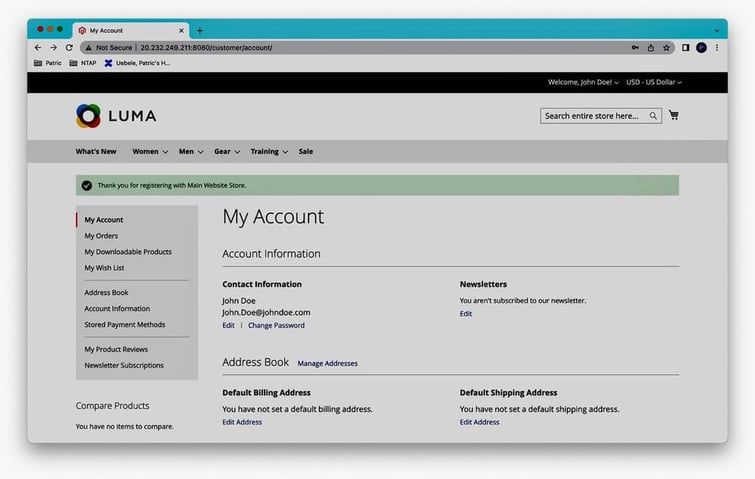This screenshot has height=479, width=755.
Task: Reload the page with browser refresh icon
Action: pos(69,47)
